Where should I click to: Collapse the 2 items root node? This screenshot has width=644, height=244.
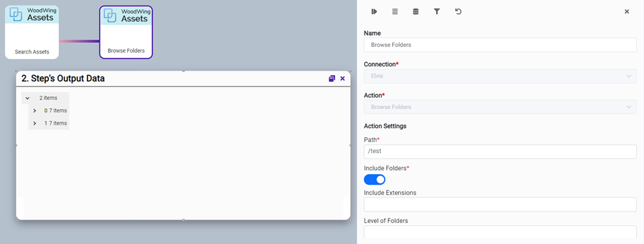28,98
